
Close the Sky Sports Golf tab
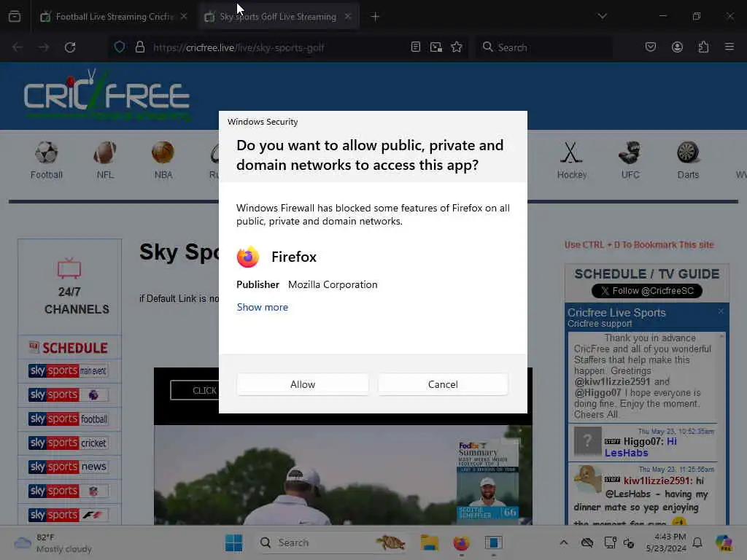pyautogui.click(x=348, y=16)
